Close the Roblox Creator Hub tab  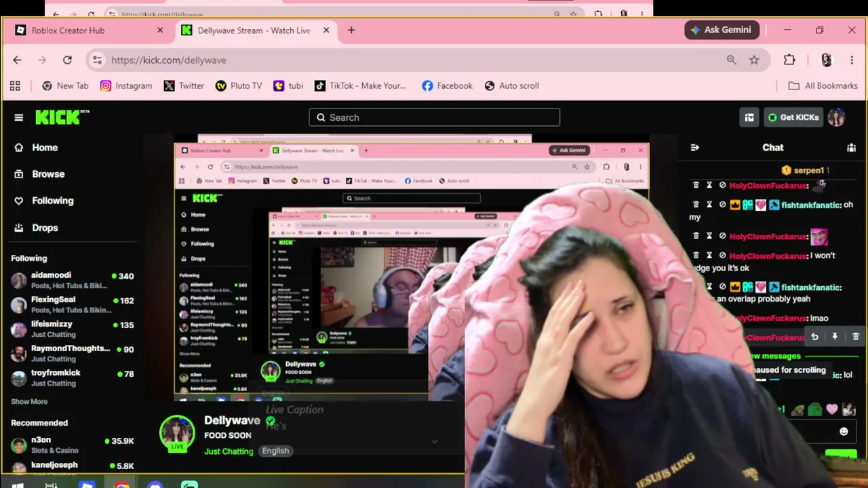160,30
